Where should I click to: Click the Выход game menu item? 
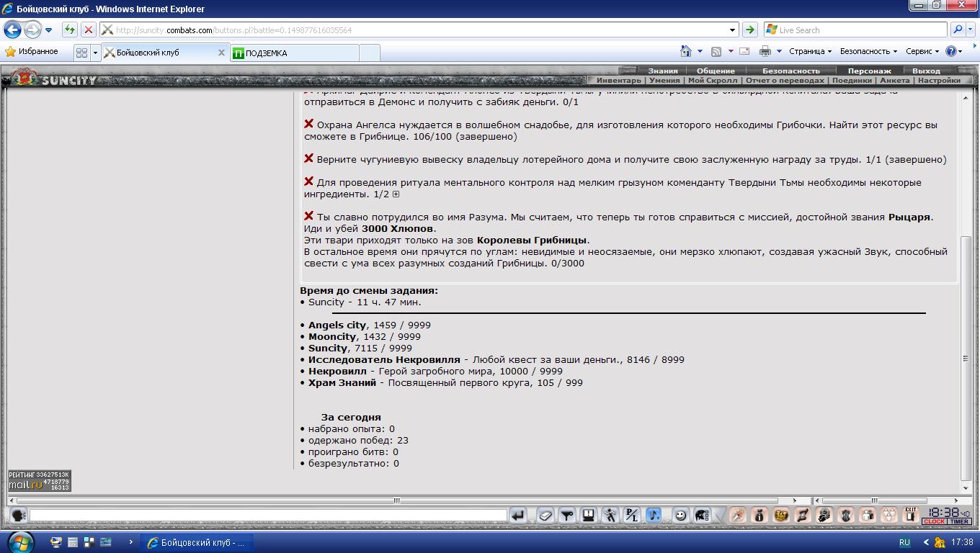click(926, 71)
